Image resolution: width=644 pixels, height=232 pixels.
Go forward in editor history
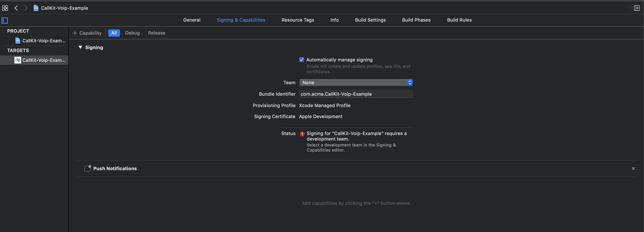[x=25, y=8]
